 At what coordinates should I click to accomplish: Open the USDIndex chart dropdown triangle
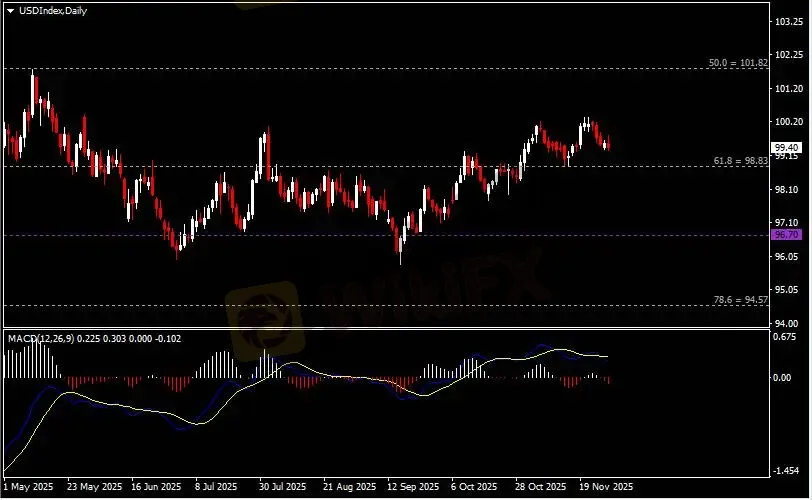tap(10, 11)
